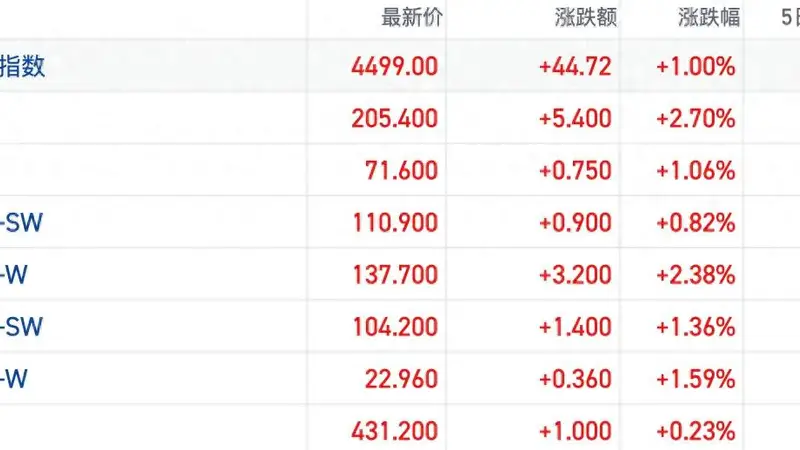This screenshot has width=800, height=450.
Task: Open the stock priced 71.600
Action: [x=401, y=171]
